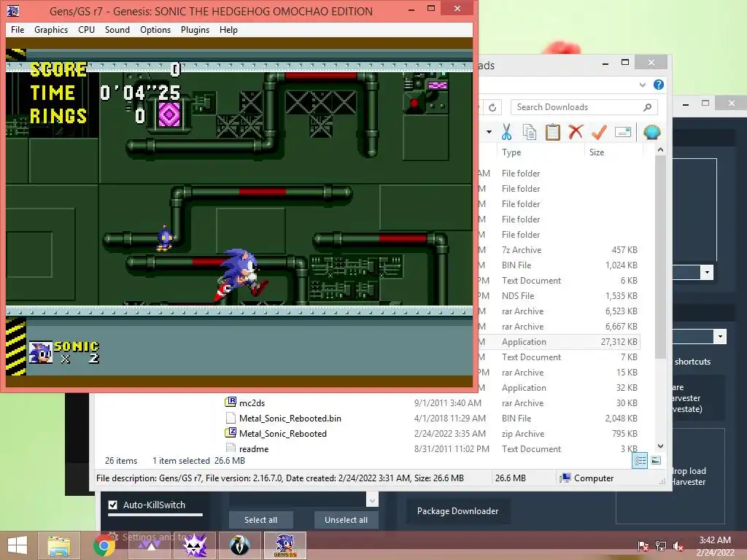
Task: Click Computer in the Explorer status bar
Action: click(587, 478)
